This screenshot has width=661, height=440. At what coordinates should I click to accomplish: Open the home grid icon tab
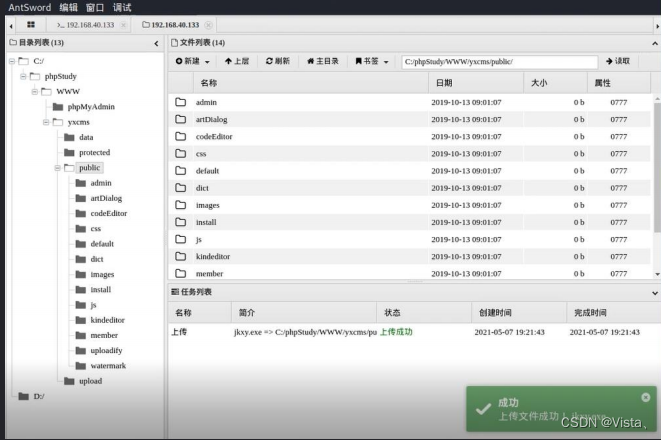click(x=31, y=25)
